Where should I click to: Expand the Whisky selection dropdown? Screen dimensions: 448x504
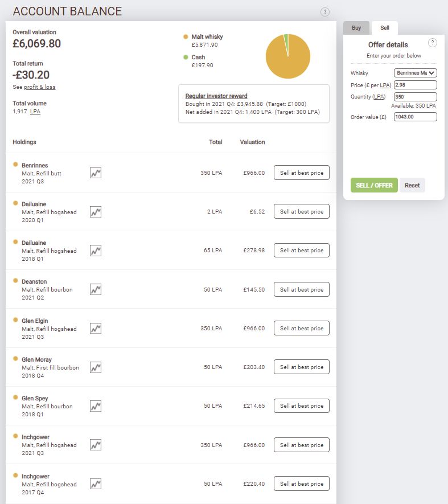(x=415, y=73)
